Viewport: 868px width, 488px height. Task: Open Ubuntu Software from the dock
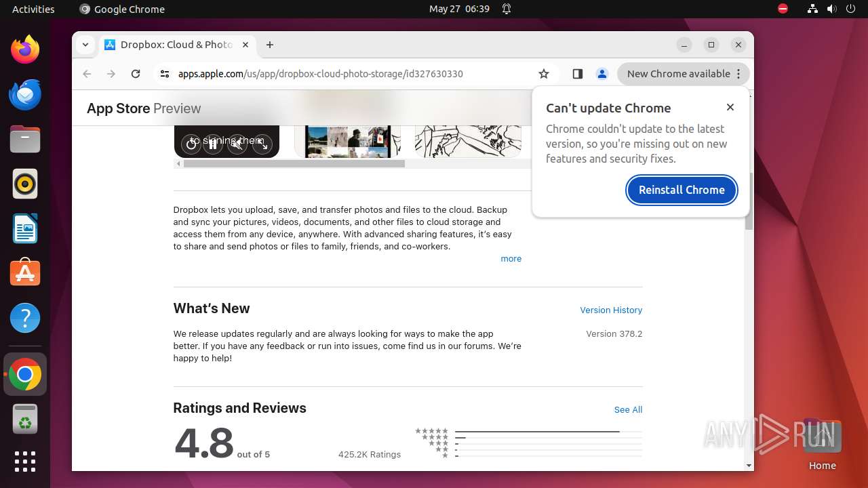25,273
